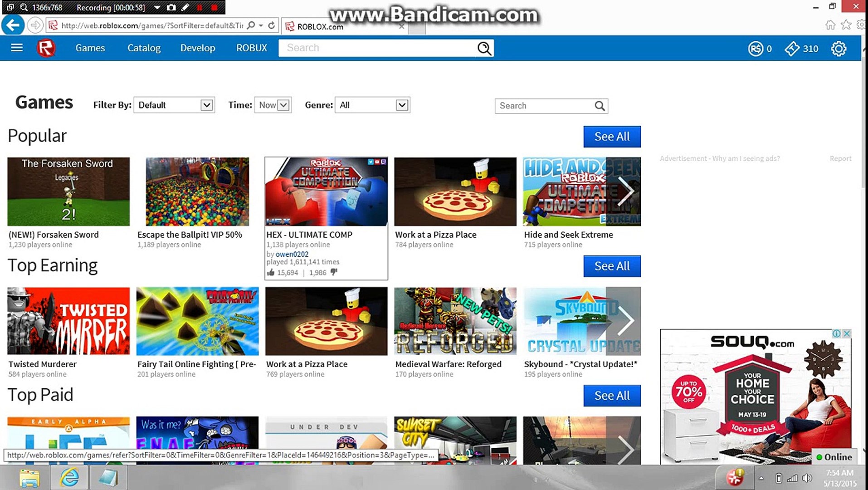
Task: Click the thumbs up icon on HEX game
Action: 271,272
